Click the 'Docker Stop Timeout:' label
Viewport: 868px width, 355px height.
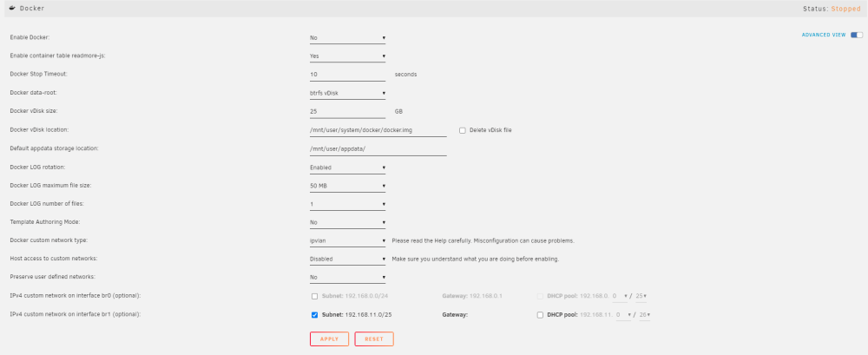39,75
